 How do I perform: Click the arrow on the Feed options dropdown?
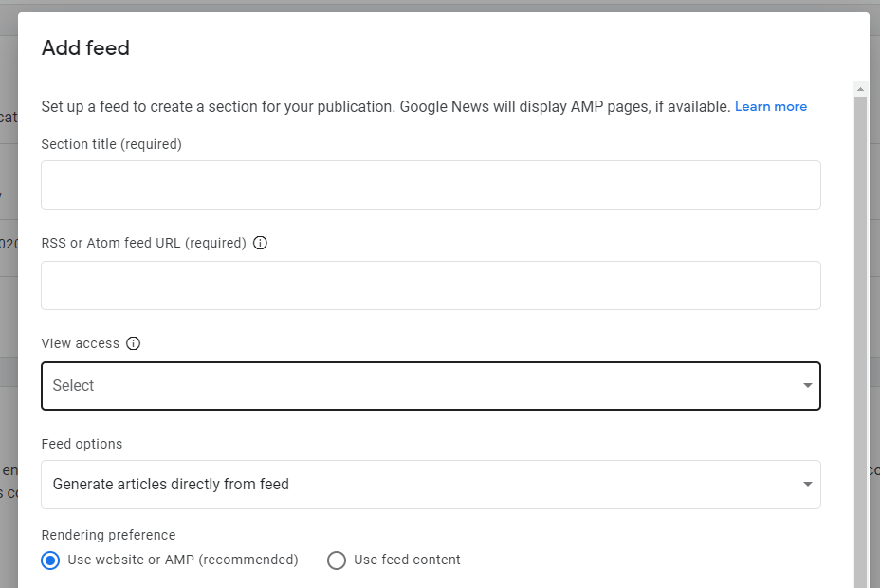807,485
